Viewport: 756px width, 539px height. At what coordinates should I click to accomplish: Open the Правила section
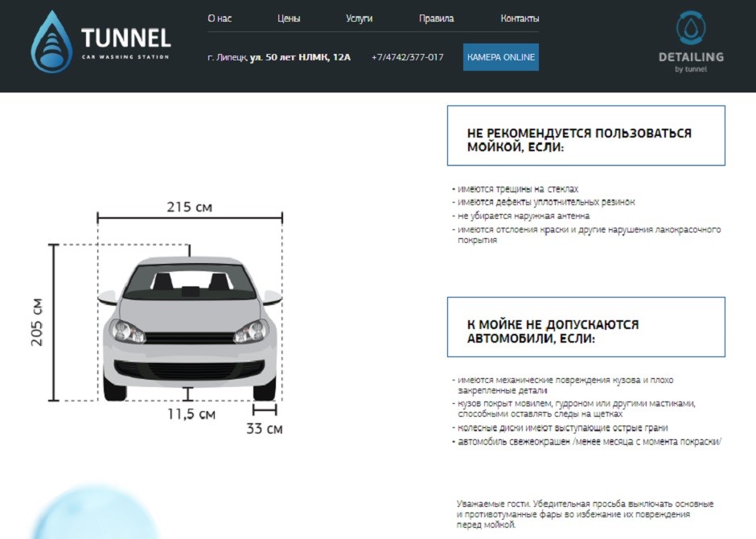click(x=436, y=19)
